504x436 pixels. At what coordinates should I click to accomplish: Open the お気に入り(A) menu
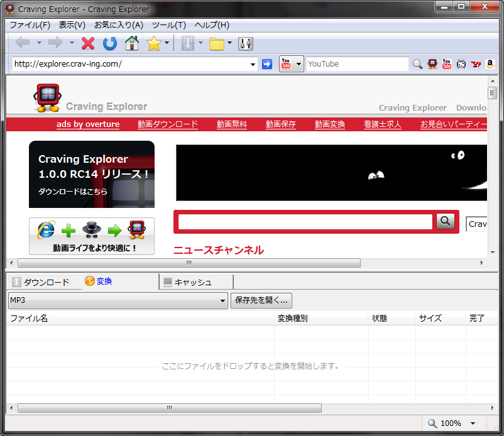pyautogui.click(x=119, y=25)
